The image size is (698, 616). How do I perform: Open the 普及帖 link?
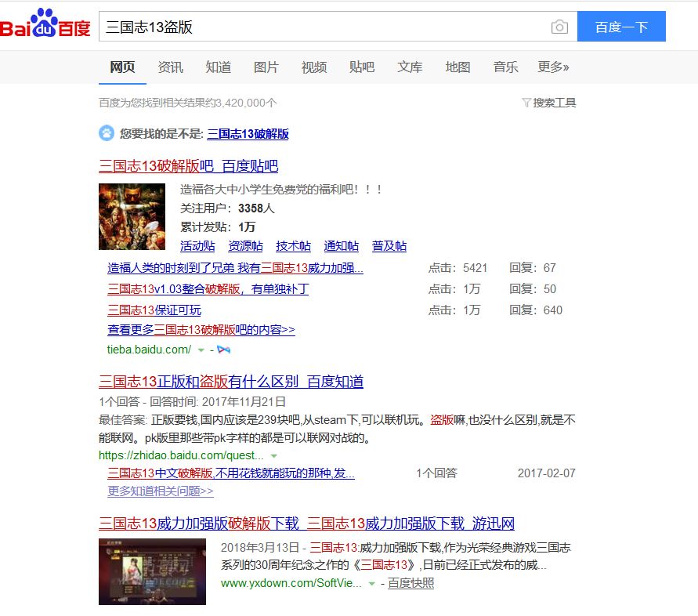tap(389, 246)
